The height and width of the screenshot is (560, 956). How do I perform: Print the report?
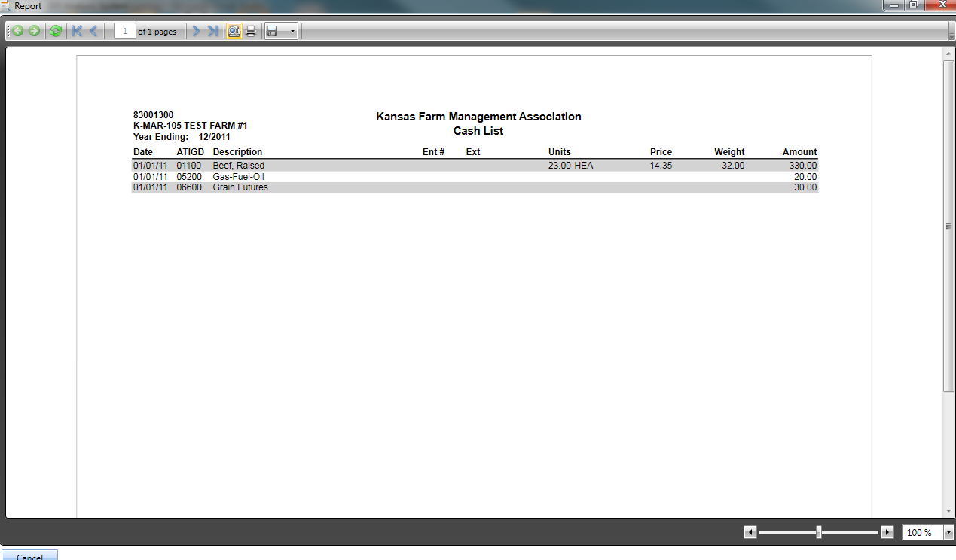tap(251, 31)
